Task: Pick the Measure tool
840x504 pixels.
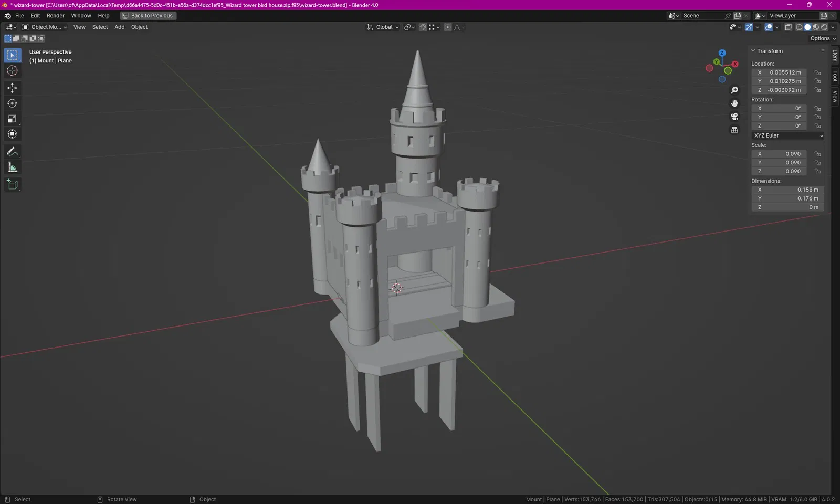Action: point(12,167)
